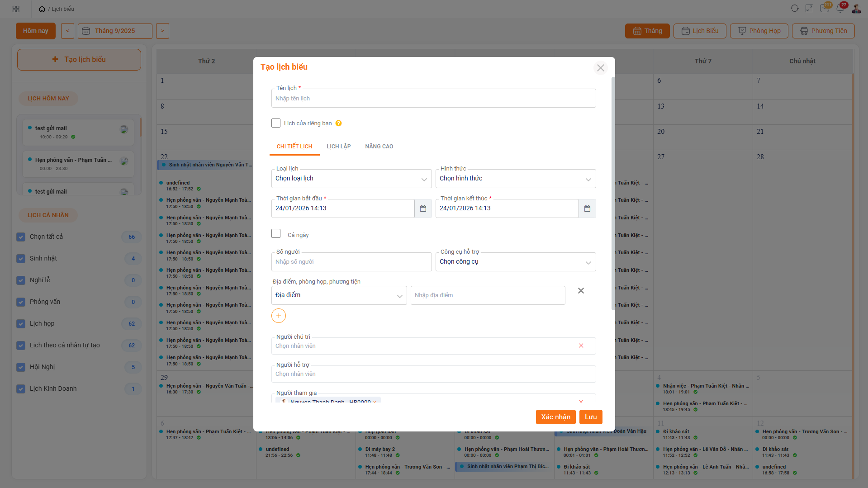This screenshot has height=488, width=868.
Task: Switch to the LỊCH LẶP tab
Action: pyautogui.click(x=338, y=147)
